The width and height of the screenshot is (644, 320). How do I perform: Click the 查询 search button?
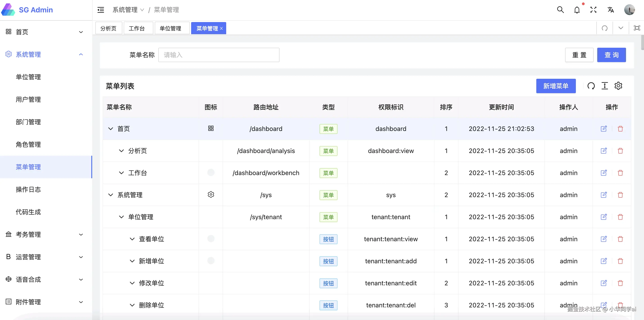coord(611,55)
